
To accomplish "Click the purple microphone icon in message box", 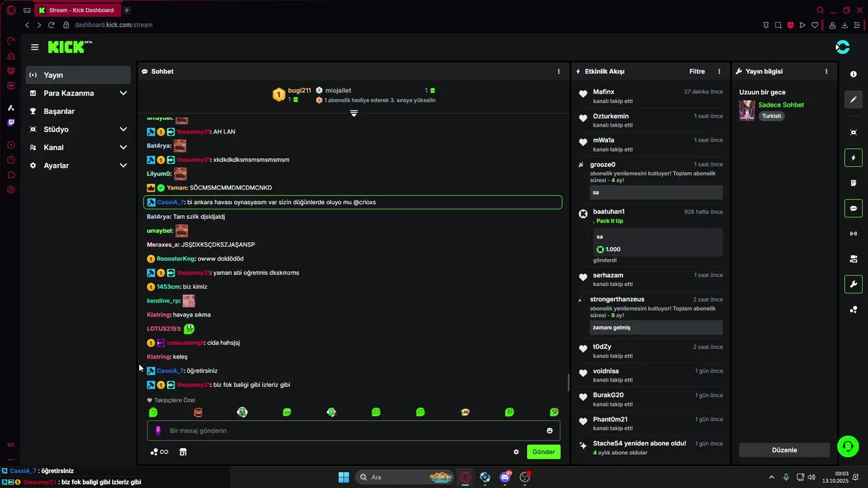I will click(x=158, y=430).
